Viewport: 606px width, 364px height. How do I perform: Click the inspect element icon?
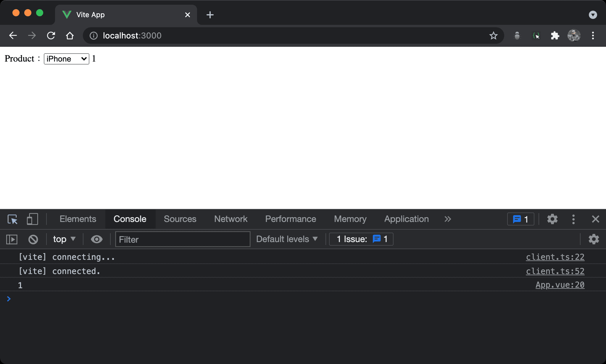pos(12,219)
